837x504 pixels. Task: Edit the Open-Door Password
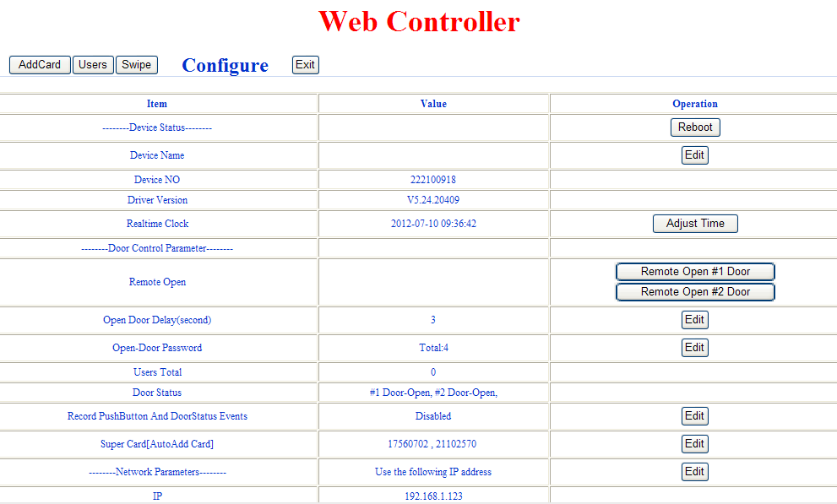694,347
